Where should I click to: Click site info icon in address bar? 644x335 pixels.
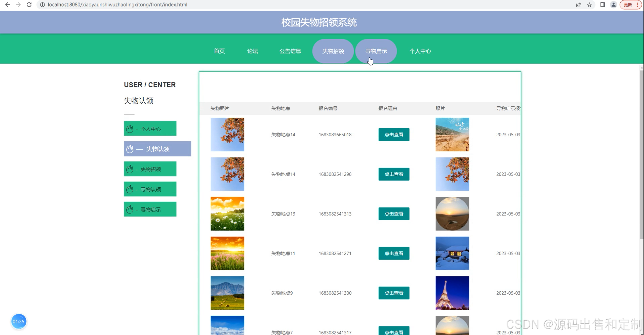coord(43,5)
